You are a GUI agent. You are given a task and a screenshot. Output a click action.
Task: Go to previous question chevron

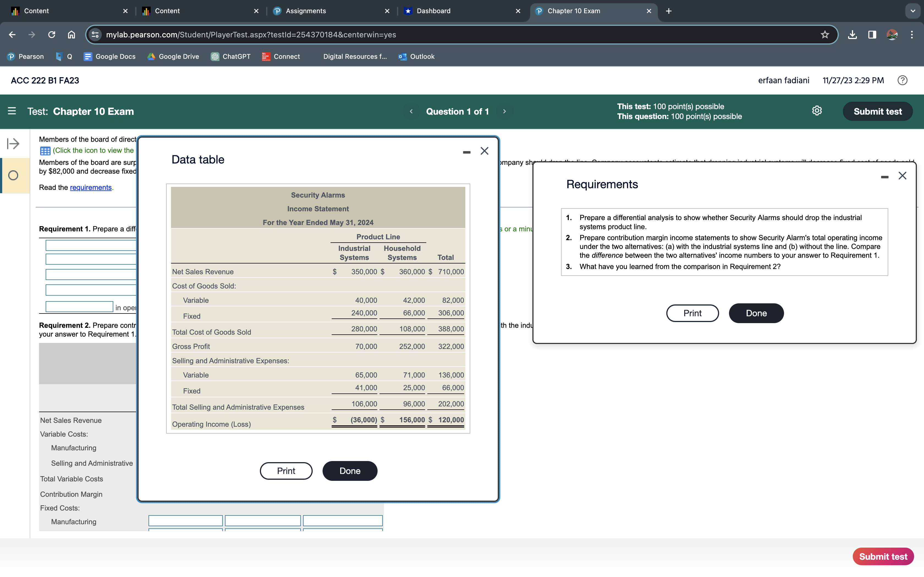tap(411, 112)
